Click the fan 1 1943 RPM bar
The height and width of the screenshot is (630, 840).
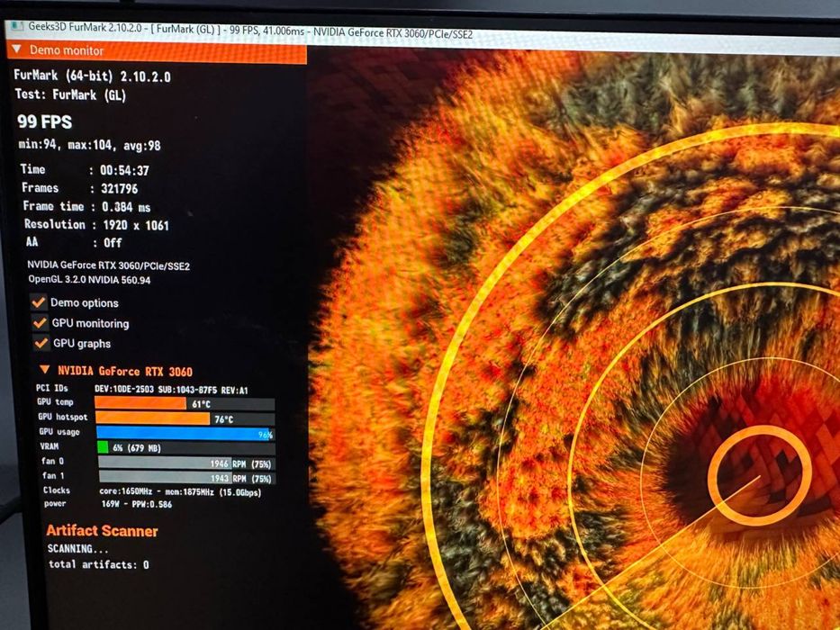pos(187,477)
